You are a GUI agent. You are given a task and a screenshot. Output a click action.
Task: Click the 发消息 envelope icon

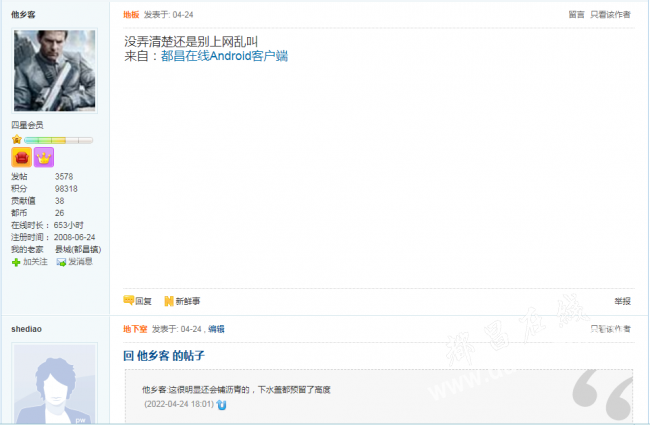pos(61,262)
